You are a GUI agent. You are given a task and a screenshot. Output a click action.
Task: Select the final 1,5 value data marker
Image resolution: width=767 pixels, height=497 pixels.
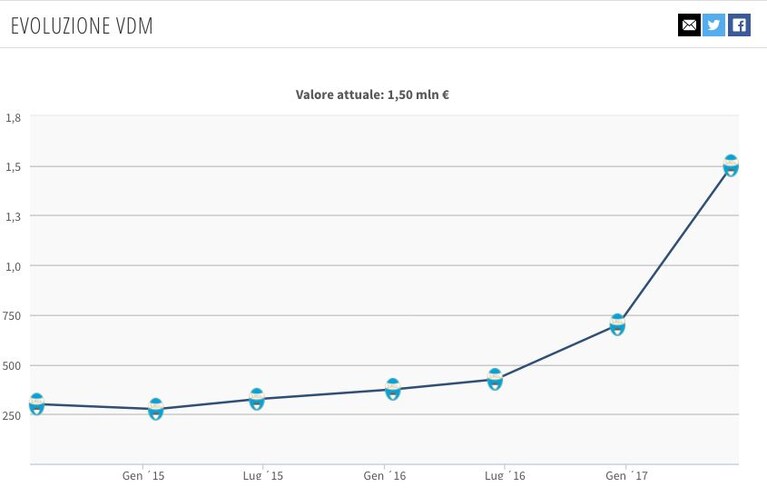click(x=731, y=165)
